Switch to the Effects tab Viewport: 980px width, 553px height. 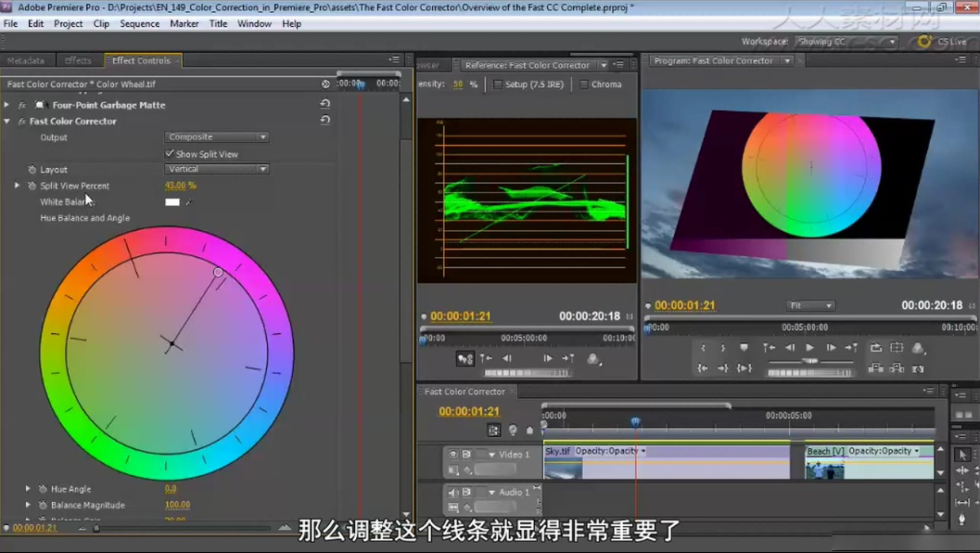pyautogui.click(x=78, y=60)
